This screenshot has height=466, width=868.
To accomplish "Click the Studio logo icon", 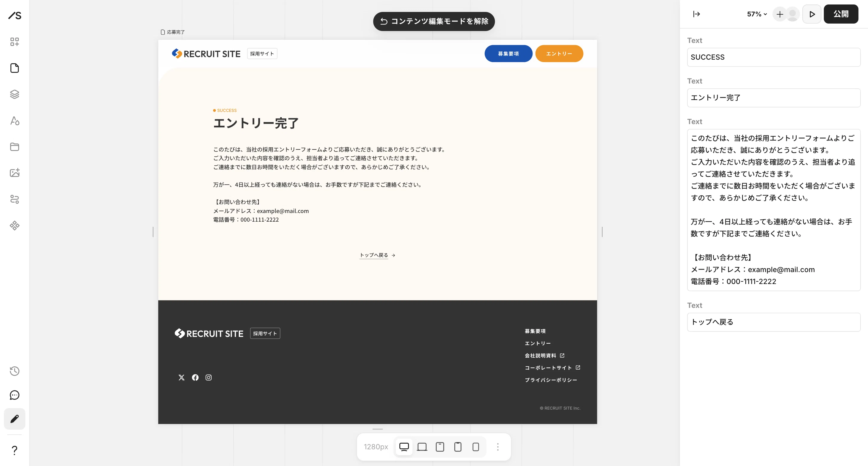I will (15, 15).
